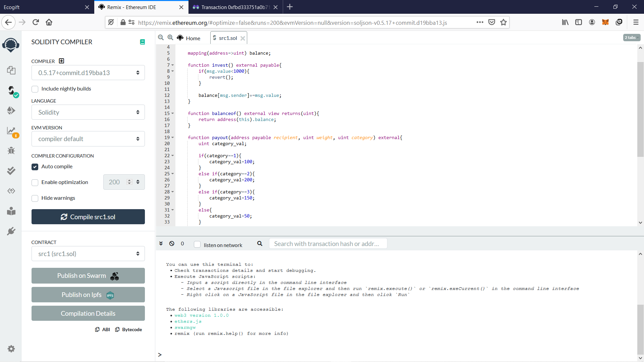Viewport: 644px width, 362px height.
Task: Open Remix settings gear icon
Action: tap(11, 349)
